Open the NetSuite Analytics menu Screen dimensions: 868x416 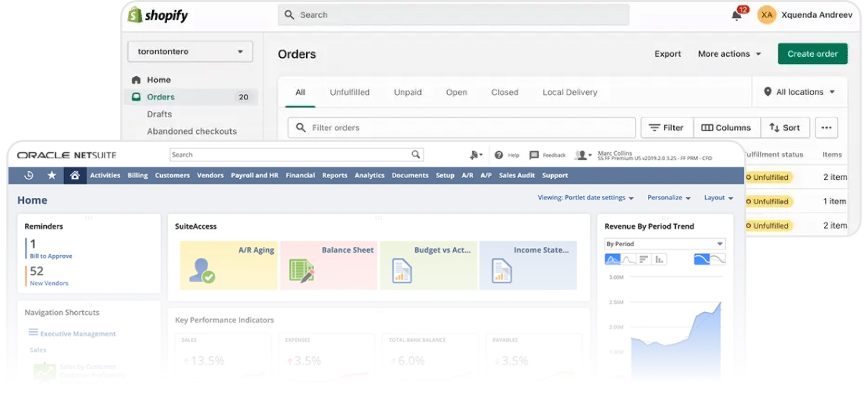tap(369, 175)
